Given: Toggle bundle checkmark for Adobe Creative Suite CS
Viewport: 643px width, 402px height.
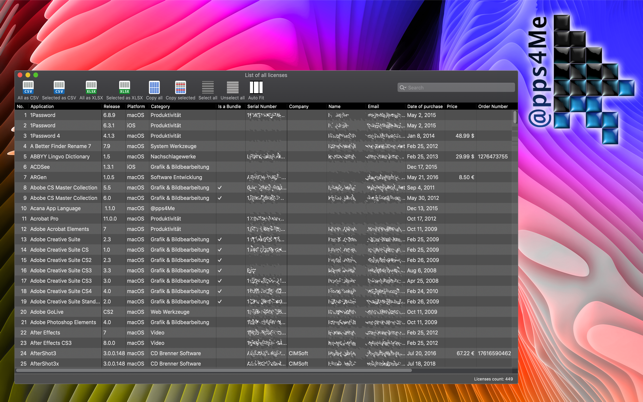Looking at the screenshot, I should (220, 249).
